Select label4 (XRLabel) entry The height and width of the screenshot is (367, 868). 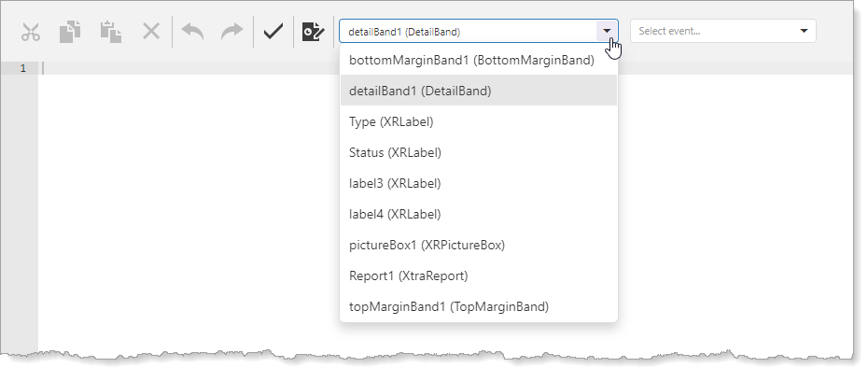(x=479, y=214)
